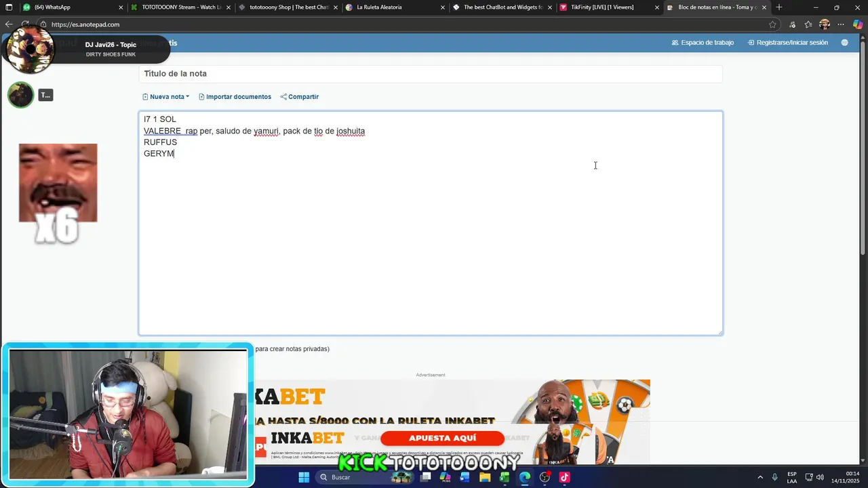
Task: Add page to favorites star icon
Action: [x=772, y=24]
